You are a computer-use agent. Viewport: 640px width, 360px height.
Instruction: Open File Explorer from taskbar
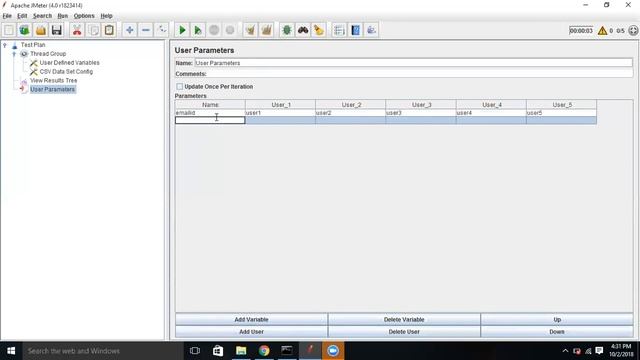click(x=241, y=351)
